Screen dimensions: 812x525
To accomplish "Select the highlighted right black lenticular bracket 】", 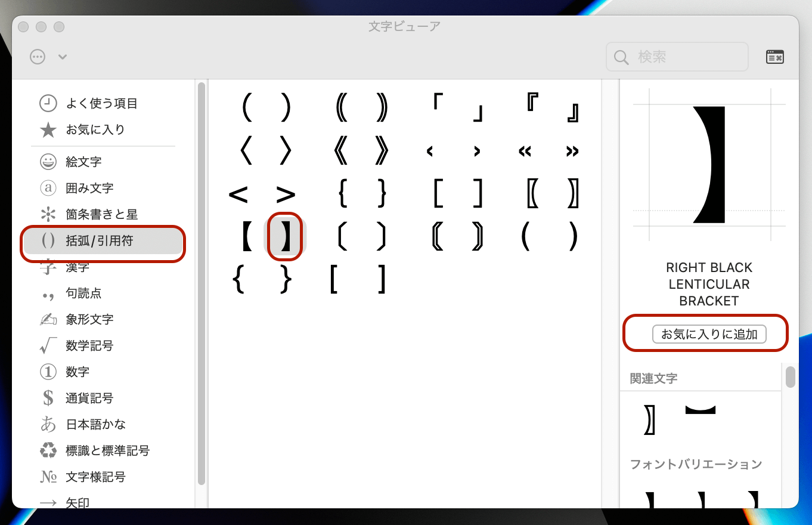I will coord(286,237).
